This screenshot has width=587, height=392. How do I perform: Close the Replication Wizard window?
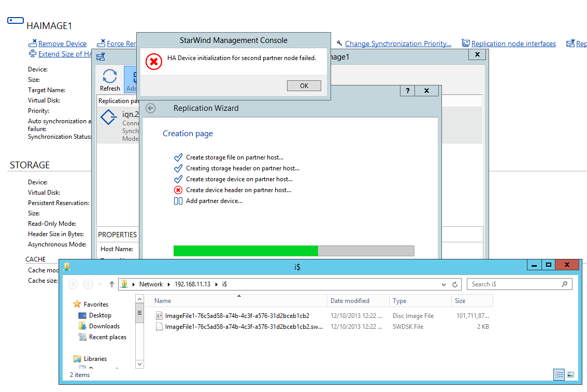(426, 91)
